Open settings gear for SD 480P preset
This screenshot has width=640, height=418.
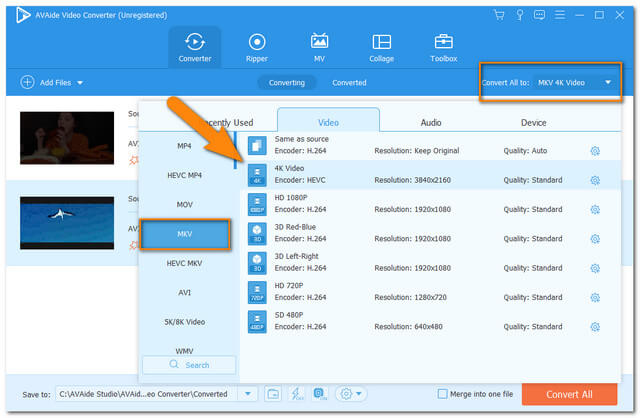tap(595, 327)
